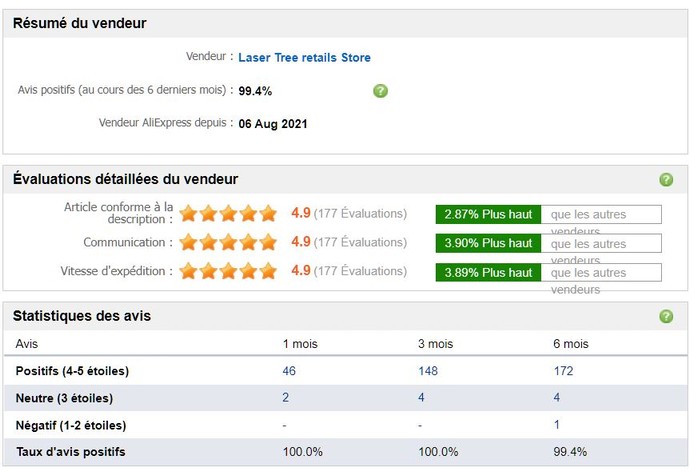Open 4 neutral reviews for 3 months
This screenshot has height=471, width=689.
[421, 398]
